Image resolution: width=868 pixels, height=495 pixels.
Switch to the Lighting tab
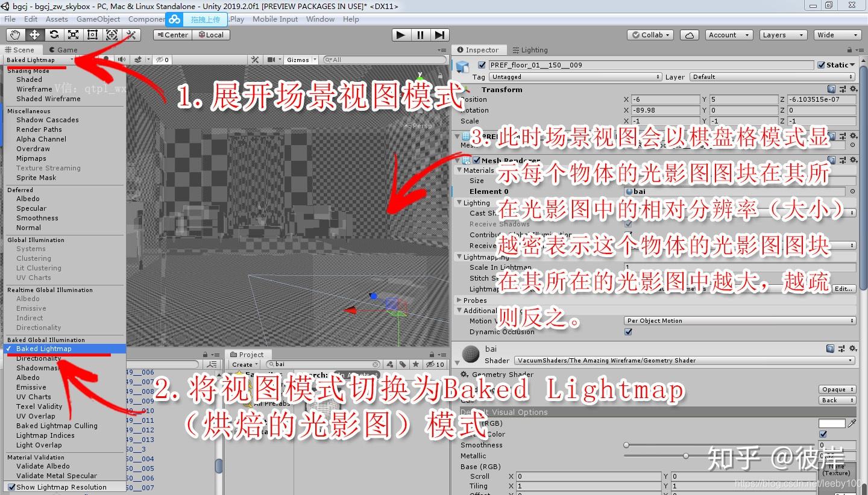click(531, 49)
